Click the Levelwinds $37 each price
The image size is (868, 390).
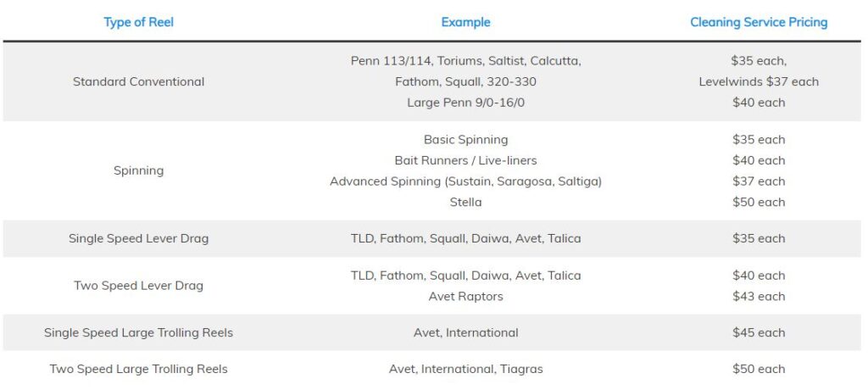point(759,81)
